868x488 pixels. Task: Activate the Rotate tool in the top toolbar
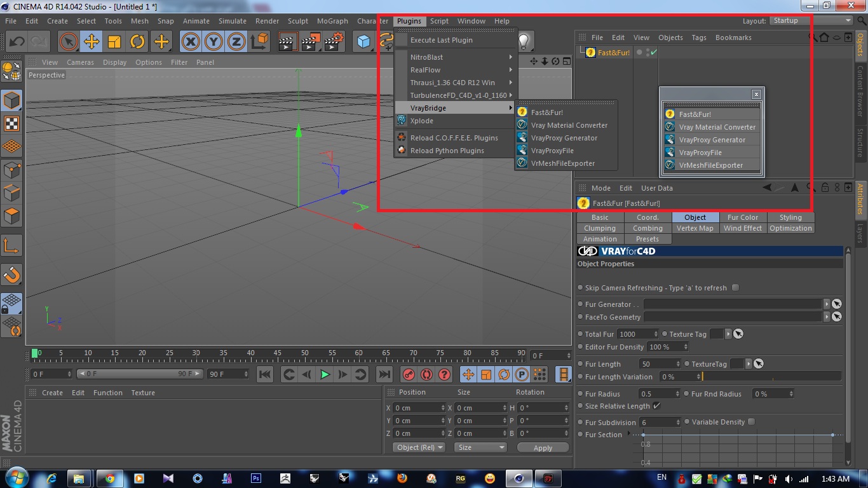point(137,42)
